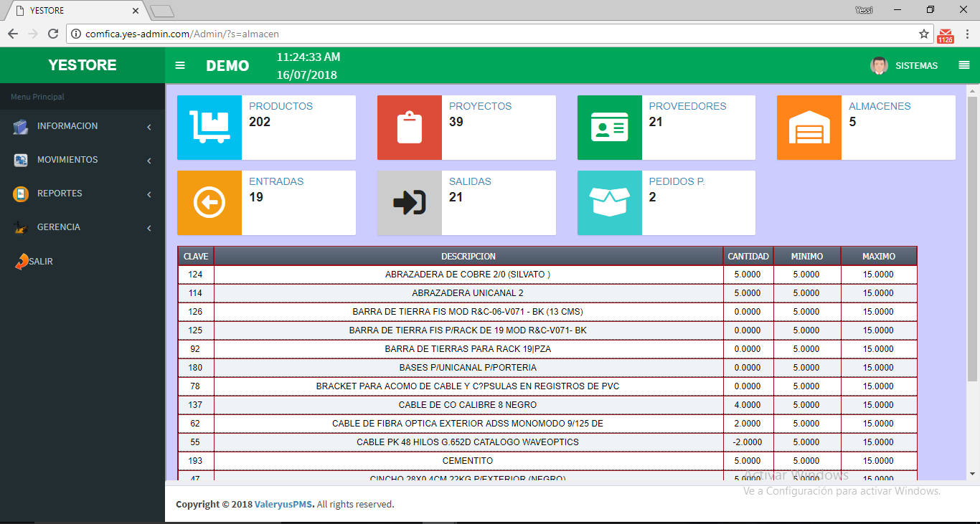This screenshot has width=980, height=524.
Task: Click the Gmail extension icon in browser
Action: click(946, 34)
